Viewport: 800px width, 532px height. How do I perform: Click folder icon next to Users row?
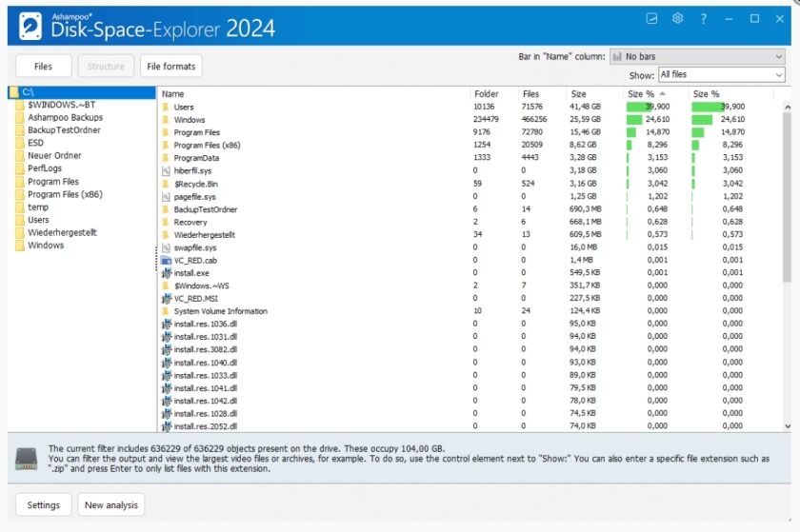[166, 107]
